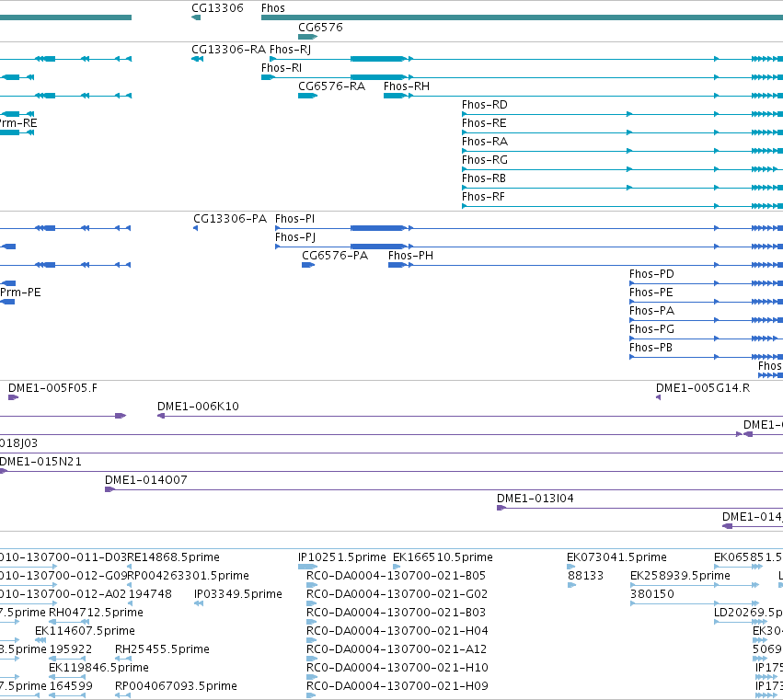Viewport: 783px width, 700px height.
Task: Select the DME1-005F05.F clone arrow glyph
Action: point(14,397)
